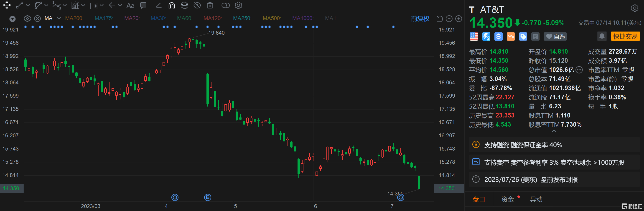
Task: Expand range measure tool options arrow
Action: click(102, 5)
